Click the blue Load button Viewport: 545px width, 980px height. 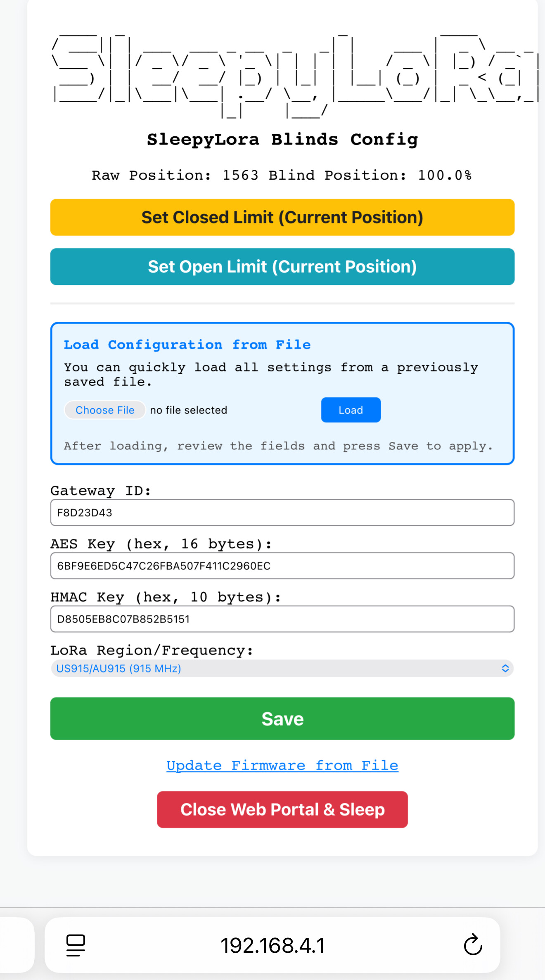351,410
